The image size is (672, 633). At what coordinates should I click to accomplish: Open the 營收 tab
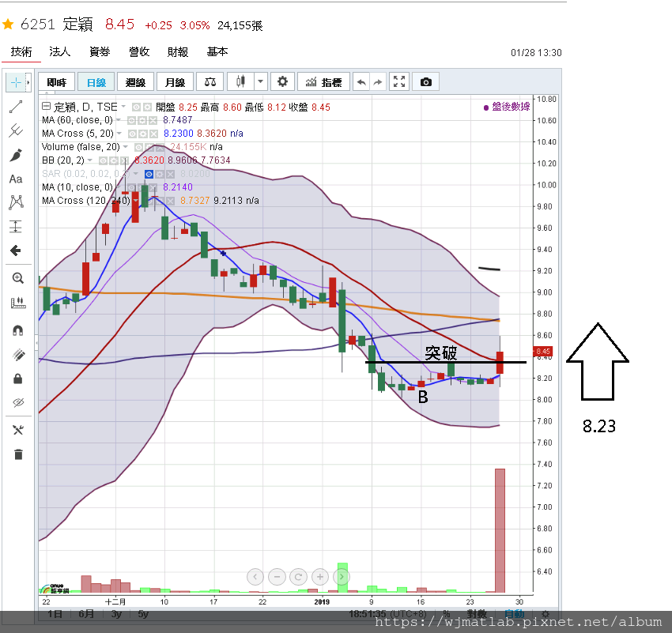[139, 52]
